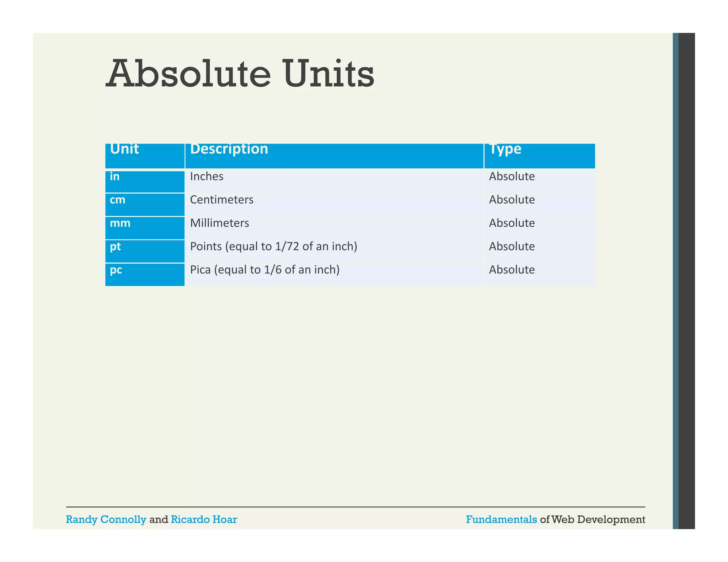Image resolution: width=728 pixels, height=562 pixels.
Task: Select 'Pica (equal to 1/6 of an inch)'
Action: tap(265, 270)
